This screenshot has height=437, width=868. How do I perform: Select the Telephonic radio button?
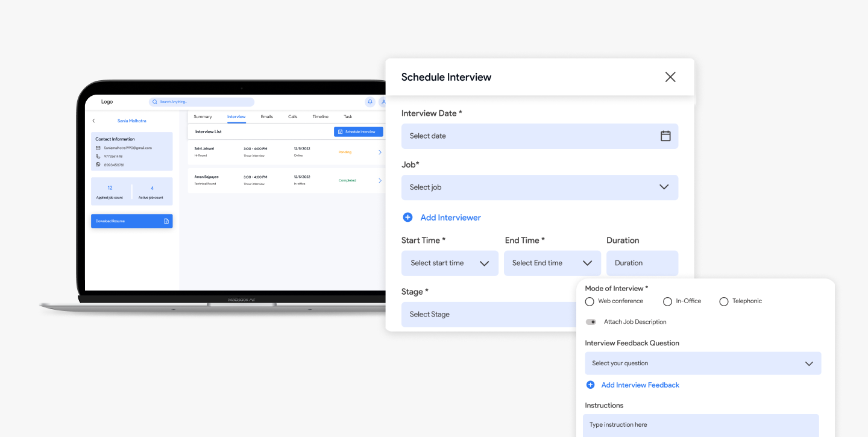[724, 301]
